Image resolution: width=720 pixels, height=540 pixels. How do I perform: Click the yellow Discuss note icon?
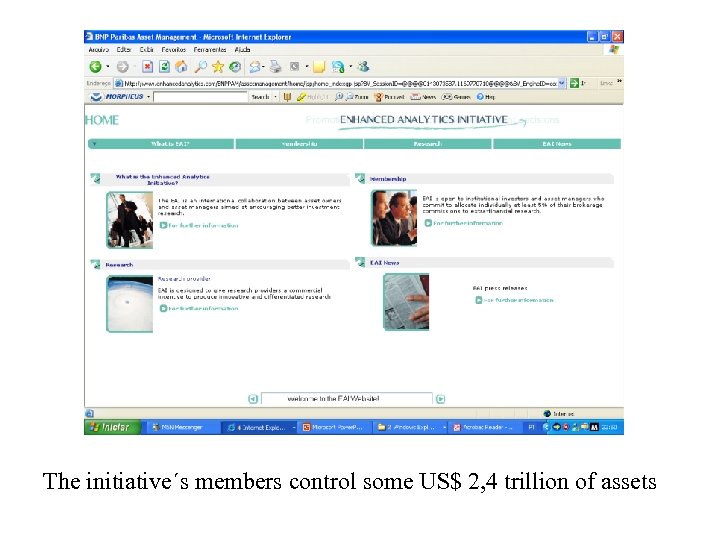click(319, 67)
